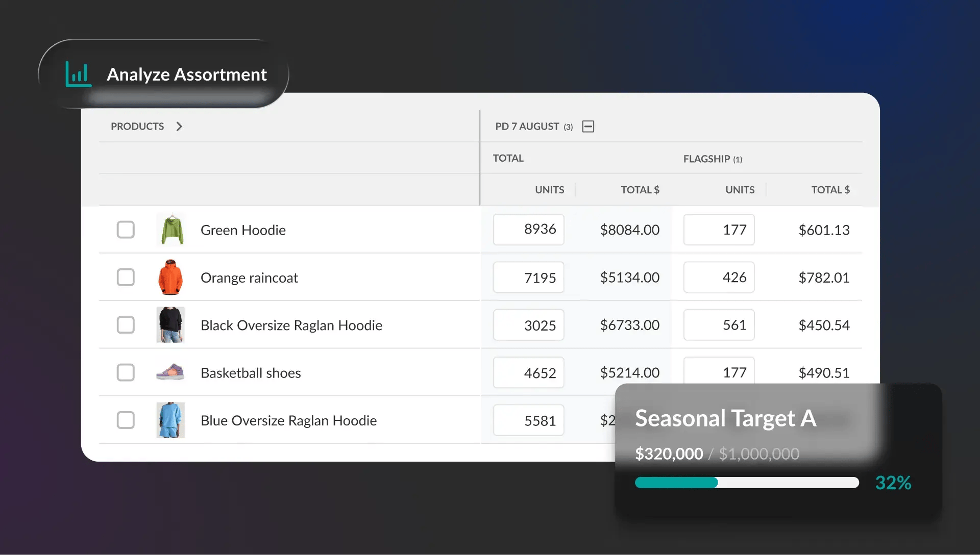Select the FLAGSHIP (1) group header

[713, 159]
